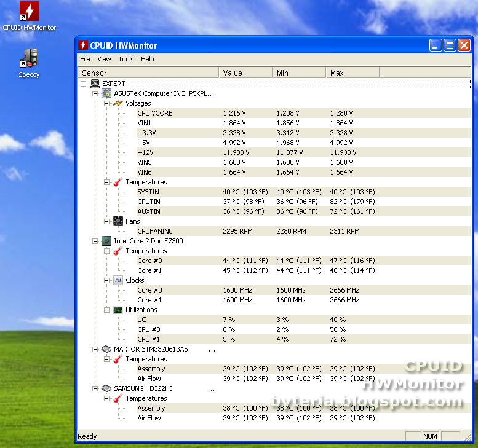Click the thermometer icon under SAMSUNG drive
The height and width of the screenshot is (448, 478).
(x=118, y=398)
